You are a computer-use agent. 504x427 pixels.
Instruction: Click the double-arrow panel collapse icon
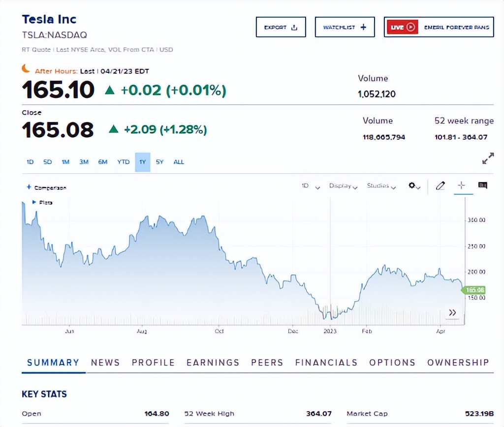(x=452, y=312)
